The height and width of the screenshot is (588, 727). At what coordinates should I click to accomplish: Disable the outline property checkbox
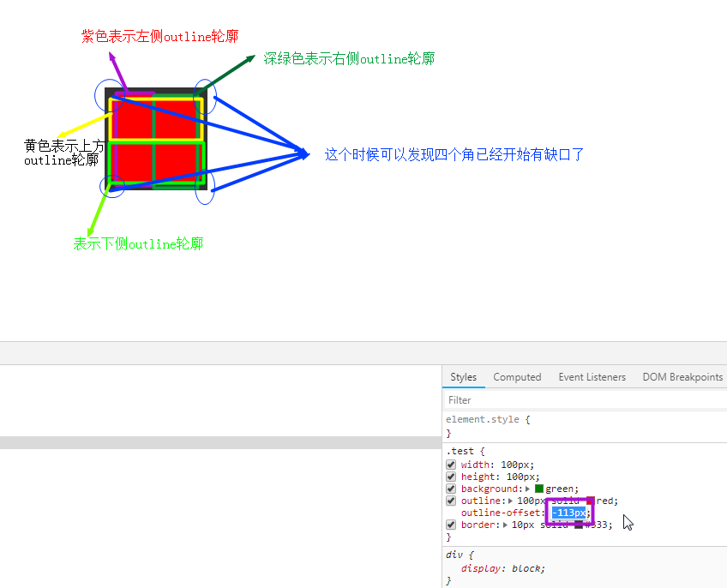[x=450, y=501]
